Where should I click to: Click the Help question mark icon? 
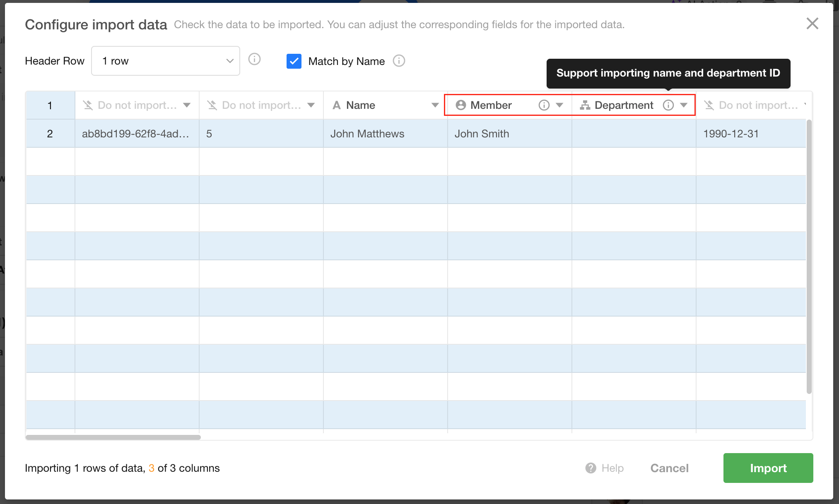[x=591, y=468]
